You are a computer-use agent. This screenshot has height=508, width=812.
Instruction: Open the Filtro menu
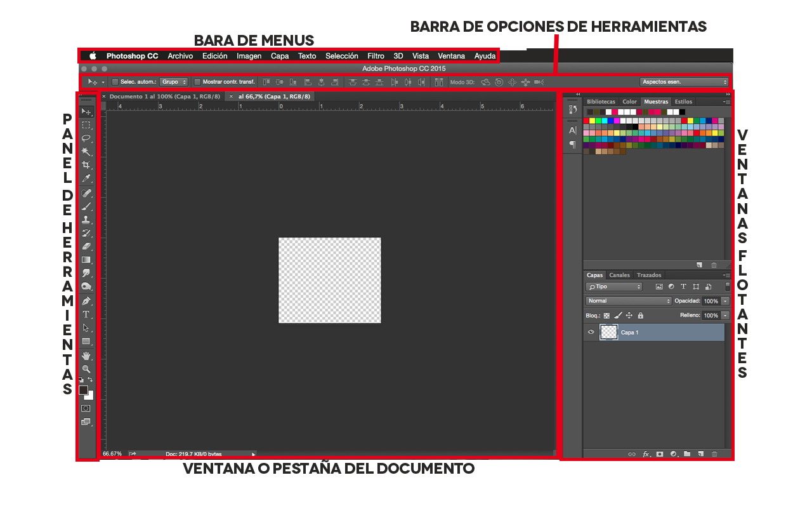(376, 56)
